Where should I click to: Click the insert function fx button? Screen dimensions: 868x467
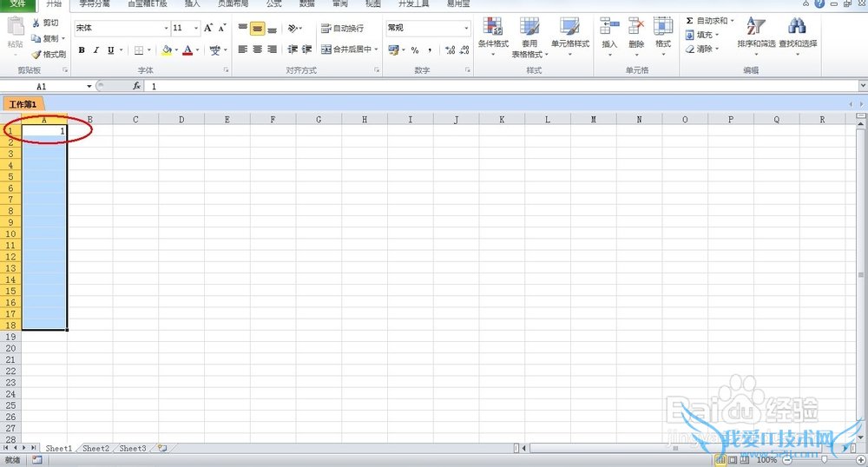(x=136, y=86)
